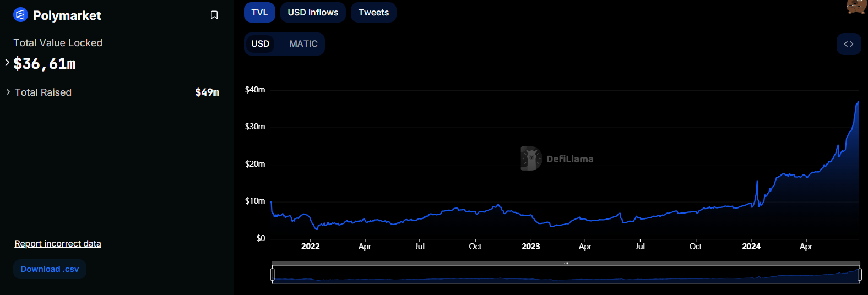Toggle Tweets chart overlay
Screen dimensions: 868x295
pos(373,12)
